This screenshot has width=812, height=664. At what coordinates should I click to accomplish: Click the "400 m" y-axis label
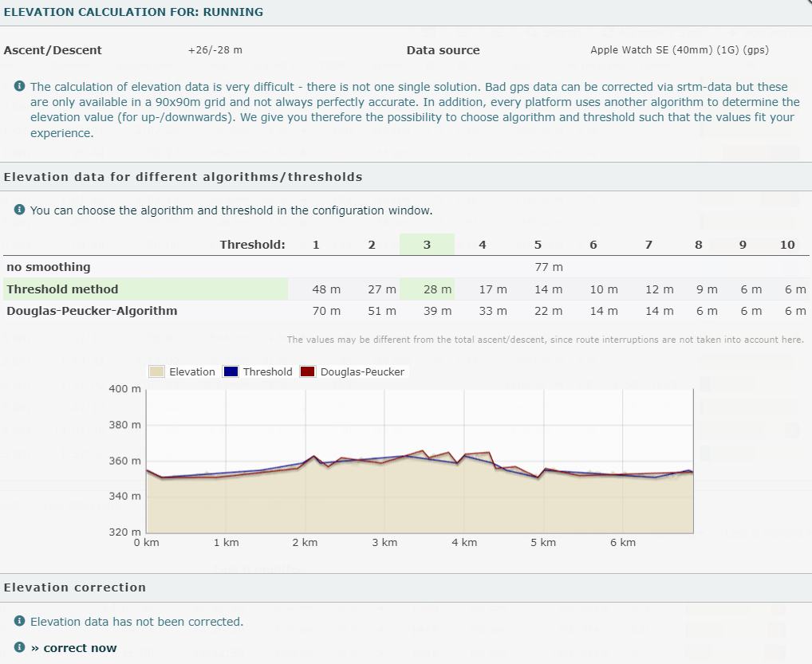coord(124,389)
